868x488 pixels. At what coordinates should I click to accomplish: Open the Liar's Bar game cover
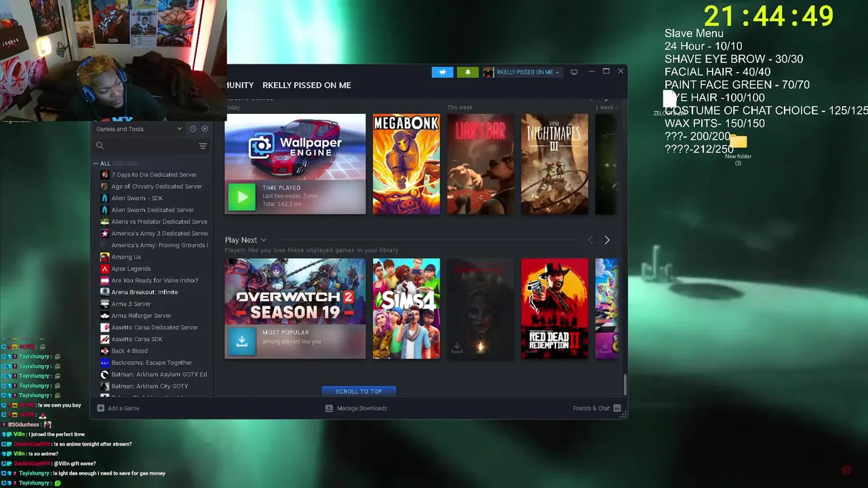[480, 164]
